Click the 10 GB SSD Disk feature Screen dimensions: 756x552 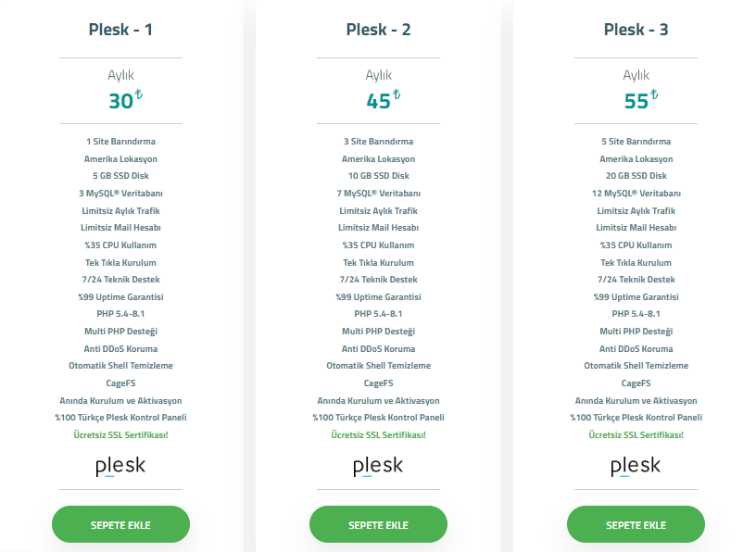[x=379, y=176]
